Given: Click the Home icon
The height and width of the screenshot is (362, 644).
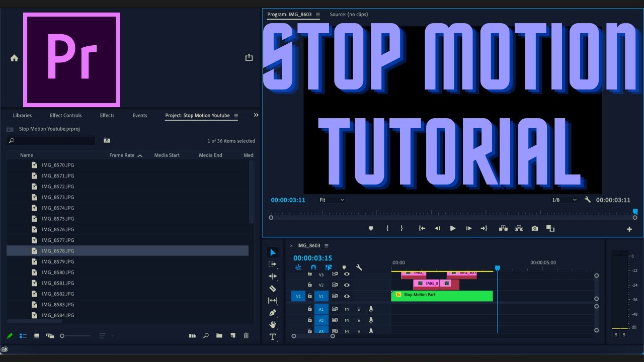Looking at the screenshot, I should (14, 58).
